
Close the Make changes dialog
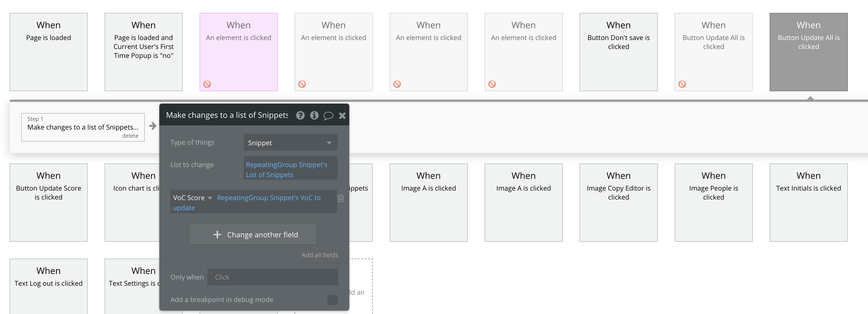[x=342, y=116]
